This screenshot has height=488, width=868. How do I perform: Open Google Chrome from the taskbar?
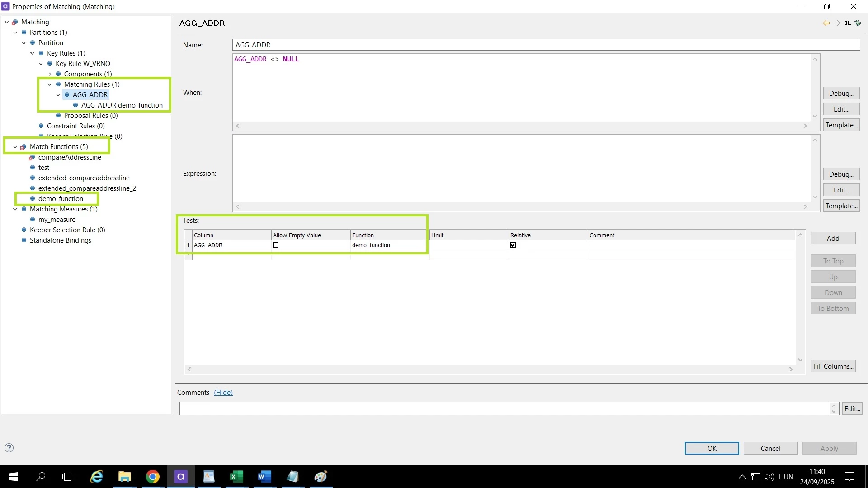[153, 477]
